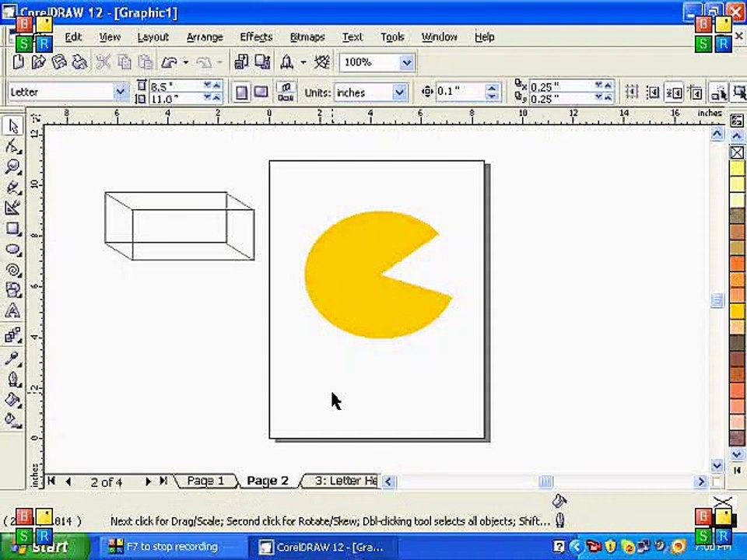Select the Basic Shapes tool
Screen dimensions: 747x560
[x=13, y=290]
